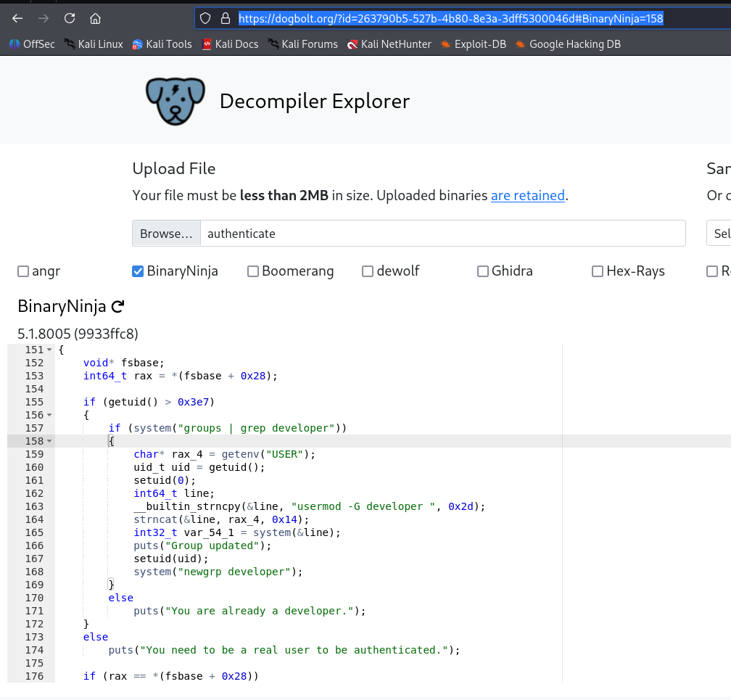The image size is (731, 700).
Task: Enable the angr decompiler checkbox
Action: (x=23, y=271)
